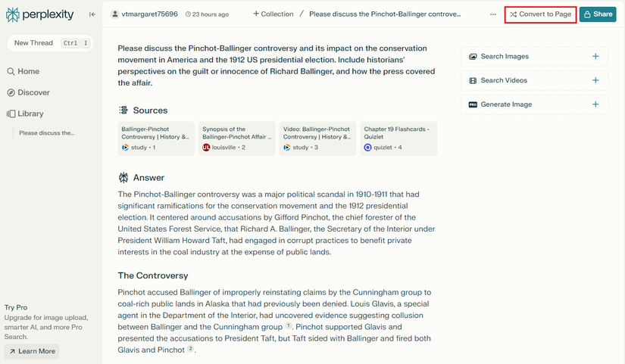The width and height of the screenshot is (625, 364).
Task: Click the Search Images picture icon
Action: tap(473, 57)
